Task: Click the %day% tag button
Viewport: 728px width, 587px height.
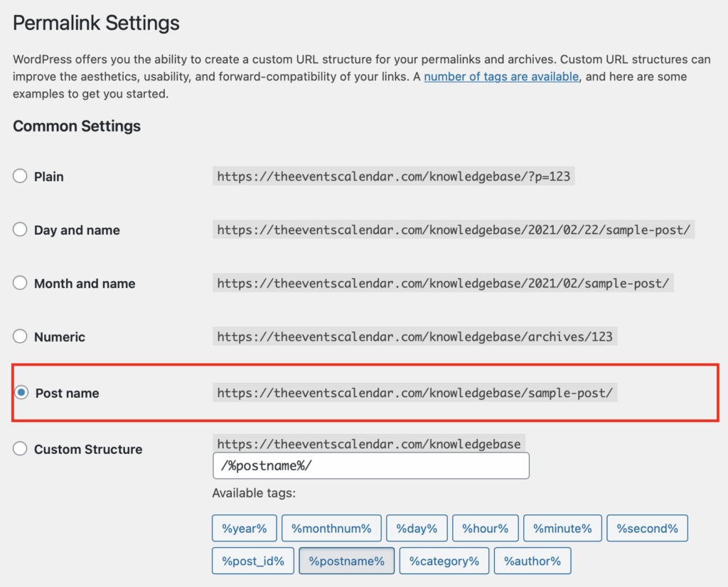Action: [x=417, y=529]
